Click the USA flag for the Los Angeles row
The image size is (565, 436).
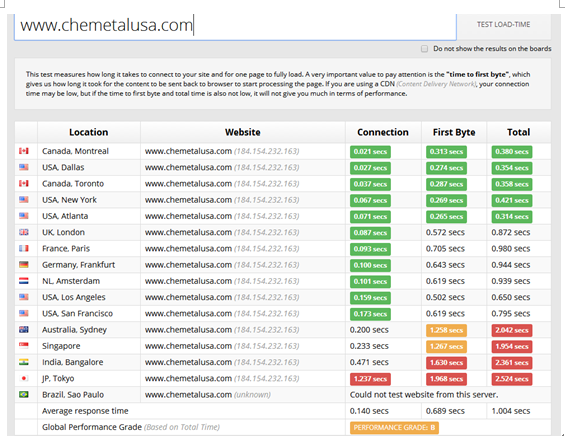(24, 297)
